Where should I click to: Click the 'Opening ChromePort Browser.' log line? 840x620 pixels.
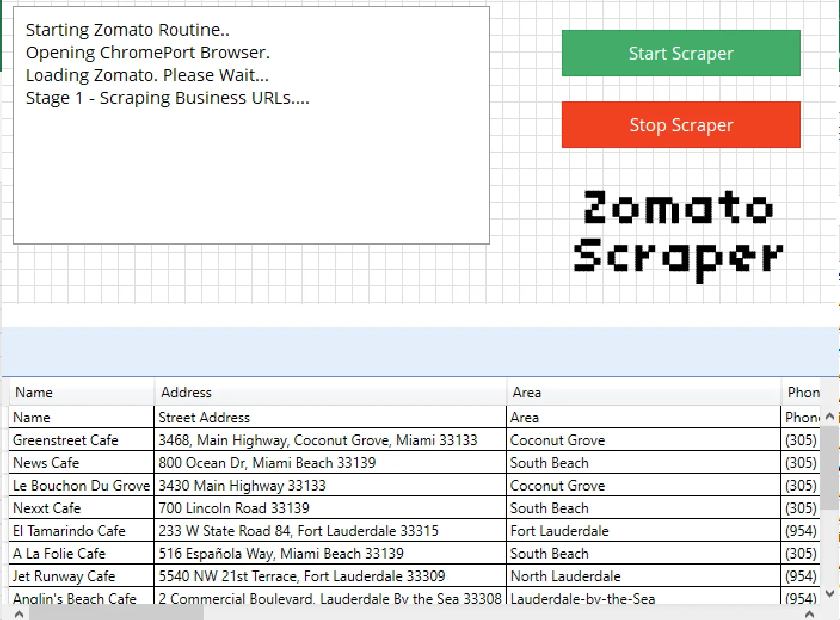click(x=148, y=53)
